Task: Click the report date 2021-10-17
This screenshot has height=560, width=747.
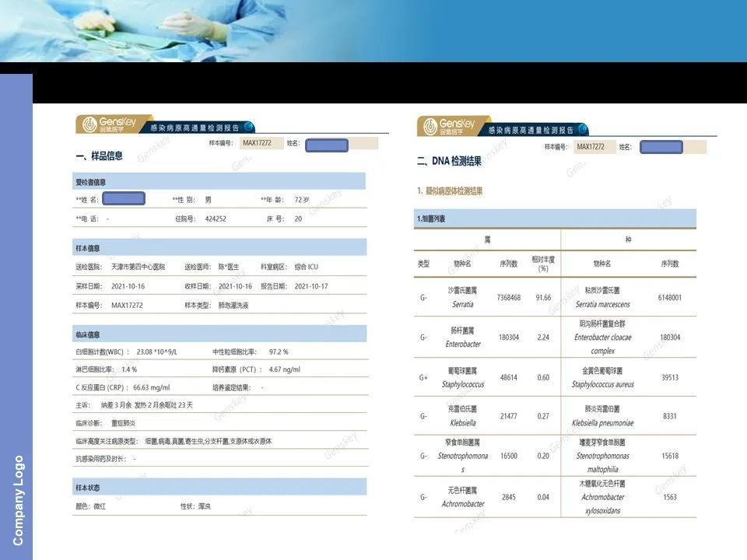Action: [311, 286]
